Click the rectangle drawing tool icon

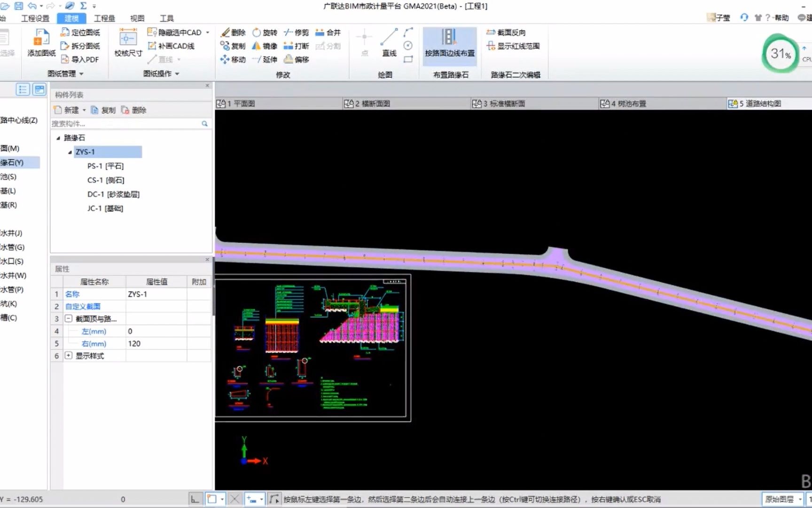(408, 59)
